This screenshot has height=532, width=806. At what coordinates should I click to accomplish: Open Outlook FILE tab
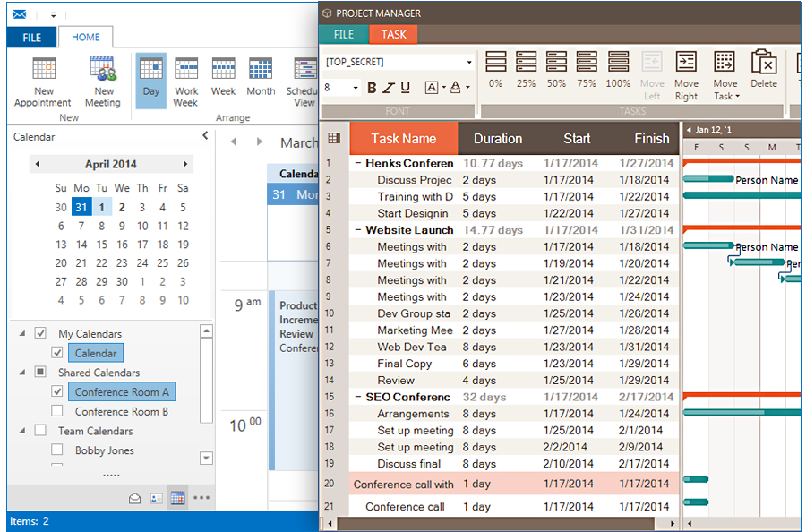click(32, 38)
